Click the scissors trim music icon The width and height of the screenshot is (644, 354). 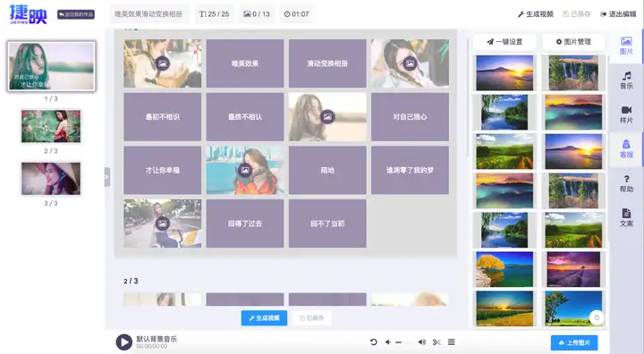(436, 342)
